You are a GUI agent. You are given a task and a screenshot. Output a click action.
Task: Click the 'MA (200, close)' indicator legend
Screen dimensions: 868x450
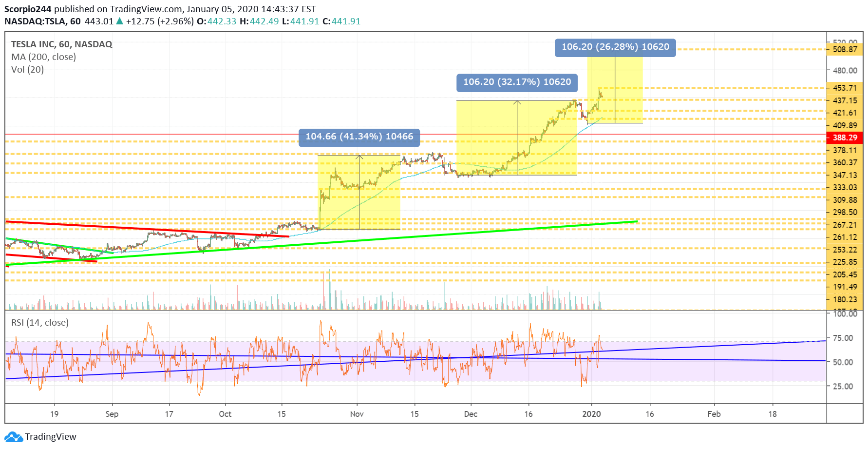click(44, 57)
